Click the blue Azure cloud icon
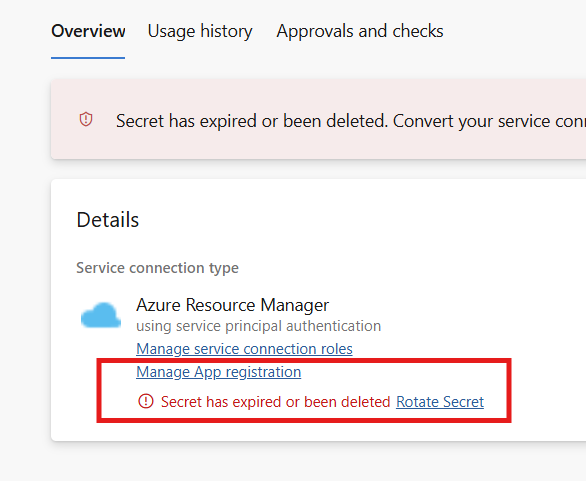 coord(101,315)
